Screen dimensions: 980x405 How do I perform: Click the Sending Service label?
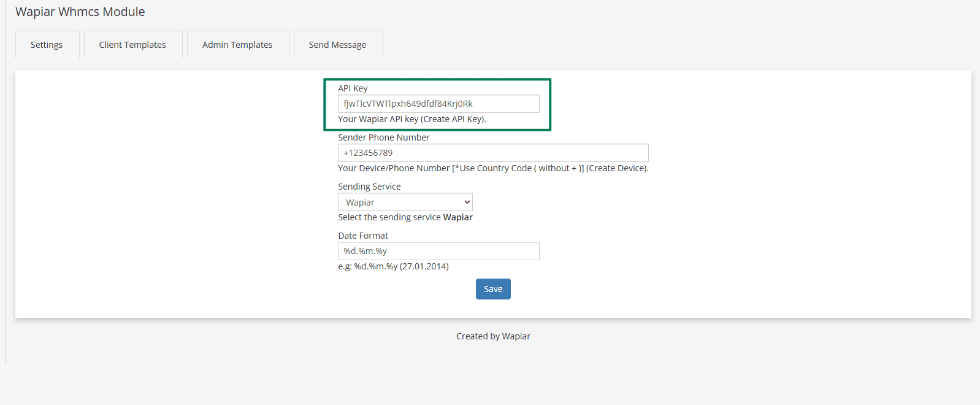tap(369, 187)
